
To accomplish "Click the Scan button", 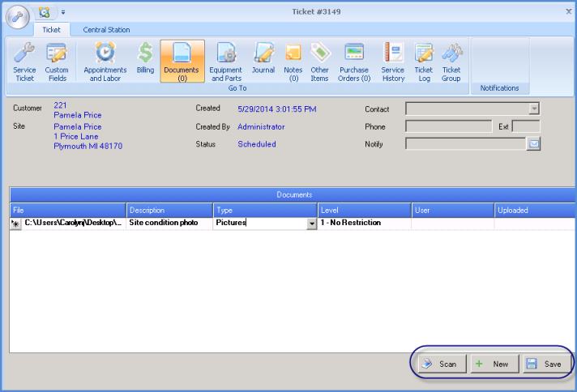I will point(442,364).
